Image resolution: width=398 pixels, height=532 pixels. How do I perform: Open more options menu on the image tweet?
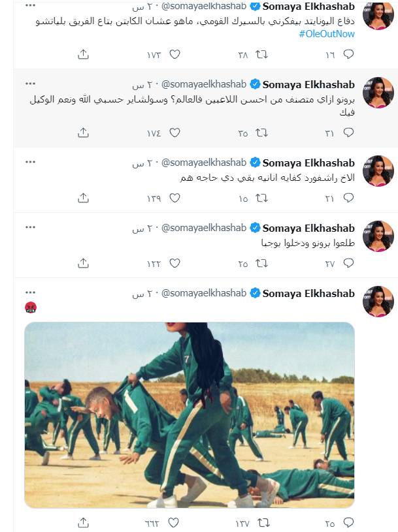(30, 293)
